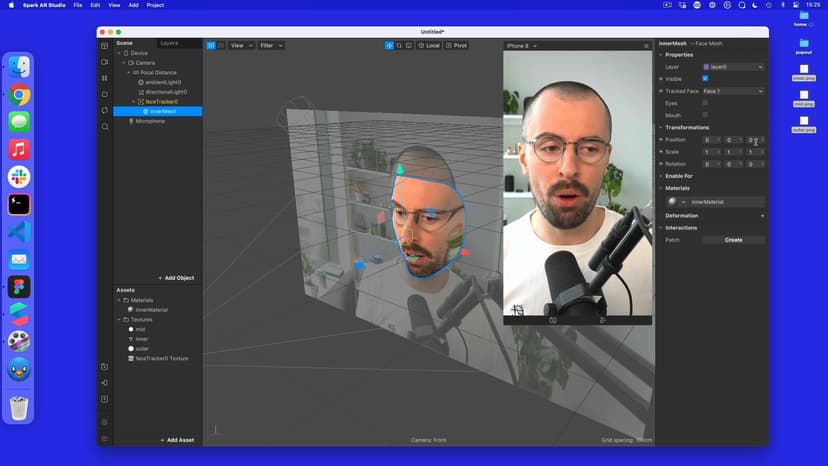Open the simulator hamburger menu icon
The width and height of the screenshot is (828, 466).
point(646,46)
